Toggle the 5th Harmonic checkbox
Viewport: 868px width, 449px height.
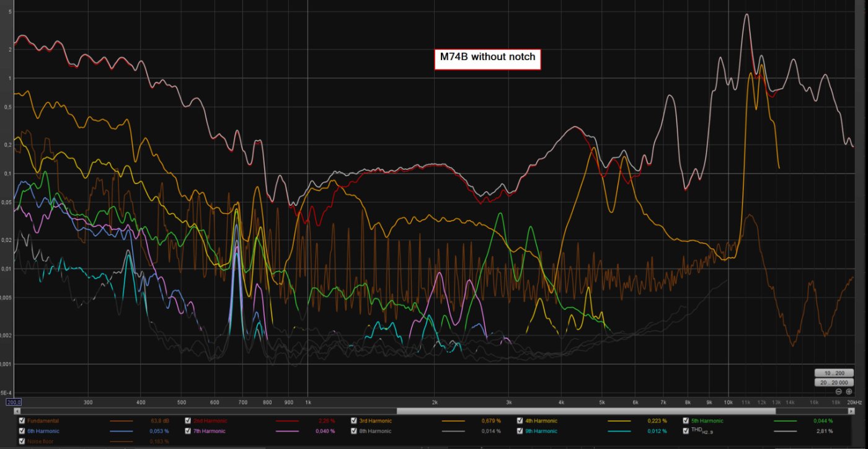686,420
